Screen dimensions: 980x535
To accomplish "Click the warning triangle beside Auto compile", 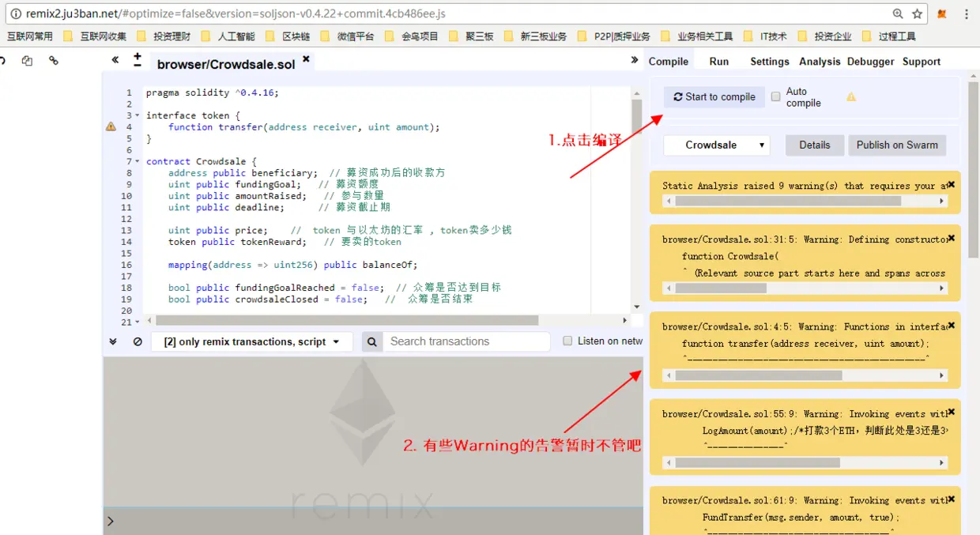I will coord(851,97).
